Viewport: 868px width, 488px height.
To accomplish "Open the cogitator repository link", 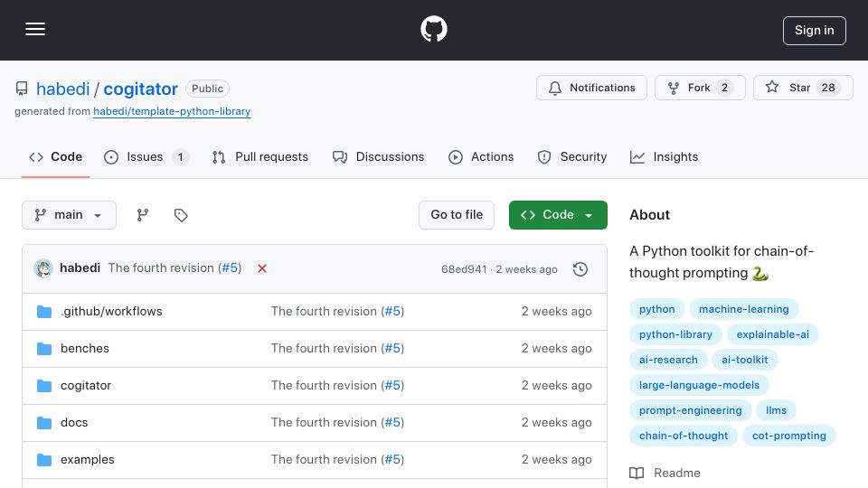I will (x=141, y=89).
